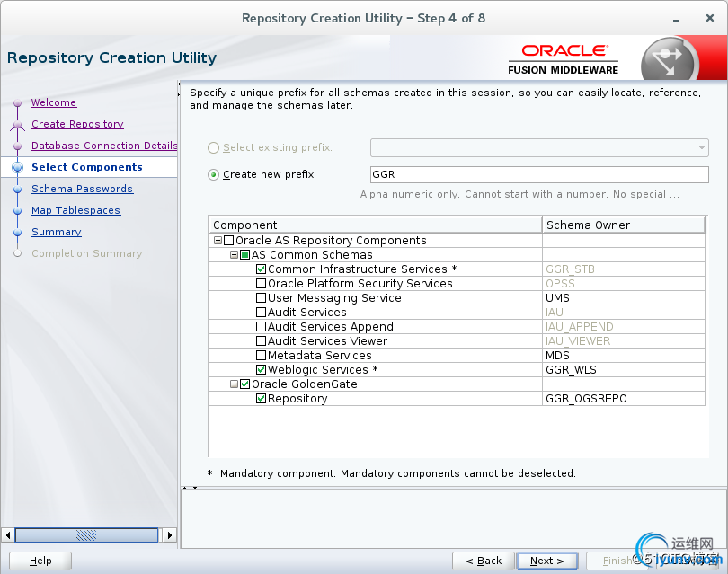Jump to Map Tablespaces step
Screen dimensions: 728x574
coord(75,210)
